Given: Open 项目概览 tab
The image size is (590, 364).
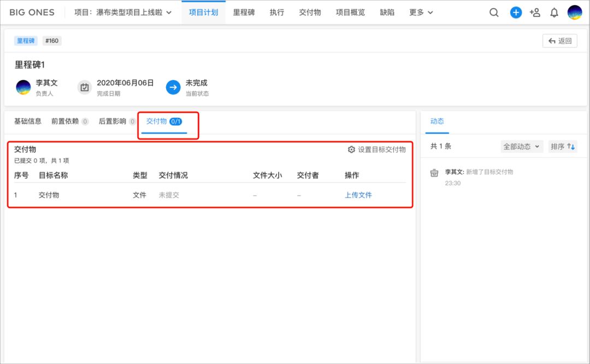Looking at the screenshot, I should (x=350, y=13).
